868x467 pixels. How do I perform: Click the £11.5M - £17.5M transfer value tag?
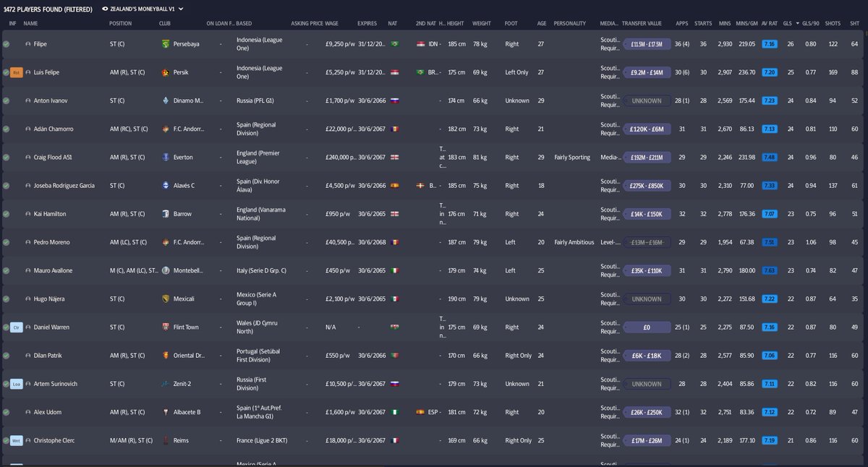pyautogui.click(x=645, y=44)
